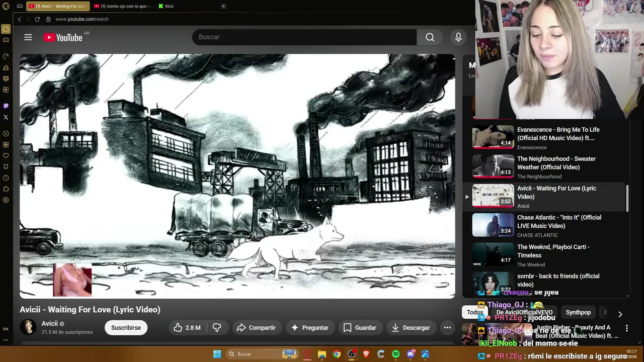
Task: Subscribe to the Avicii channel
Action: (x=126, y=328)
